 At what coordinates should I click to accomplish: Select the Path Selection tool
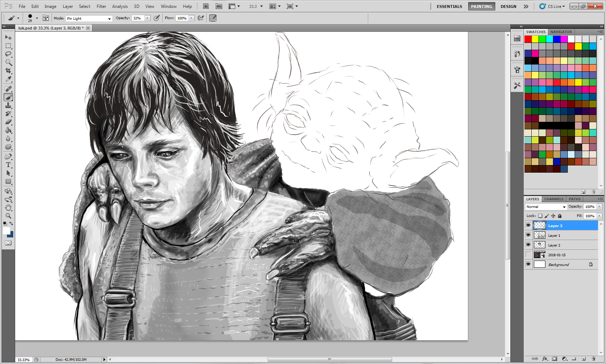(8, 173)
